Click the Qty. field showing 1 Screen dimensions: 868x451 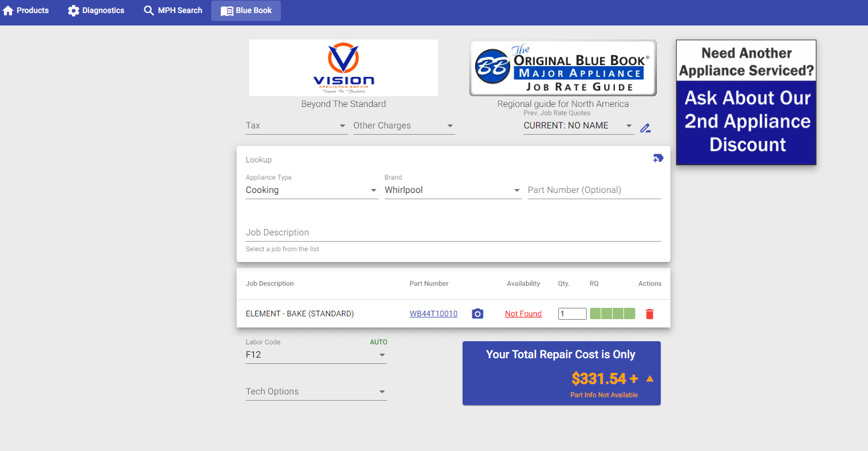coord(572,313)
